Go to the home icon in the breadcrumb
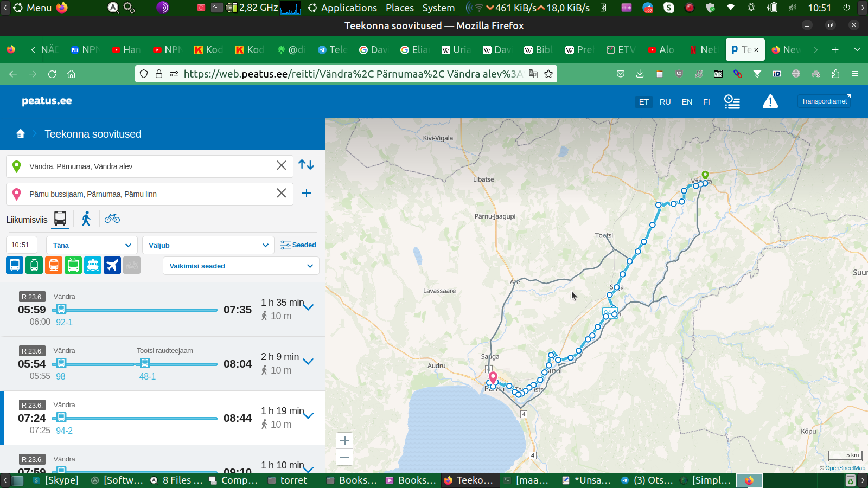This screenshot has width=868, height=488. click(x=21, y=134)
